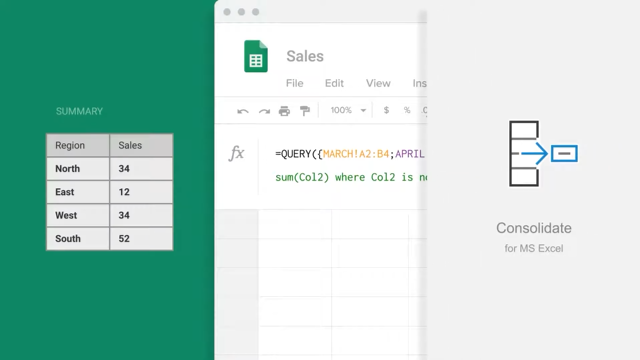Click the West sales value 34
This screenshot has width=640, height=360.
pyautogui.click(x=141, y=215)
